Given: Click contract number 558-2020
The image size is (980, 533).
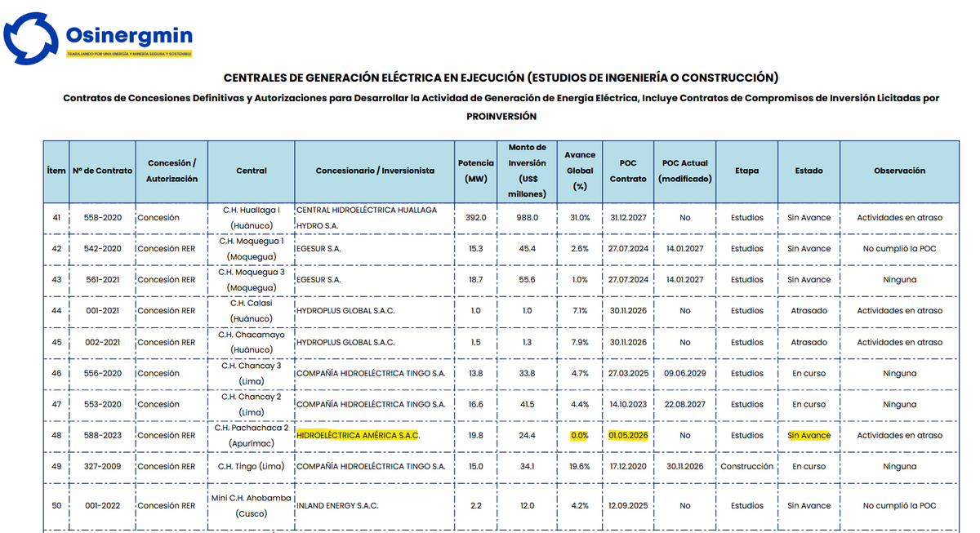Looking at the screenshot, I should tap(102, 218).
